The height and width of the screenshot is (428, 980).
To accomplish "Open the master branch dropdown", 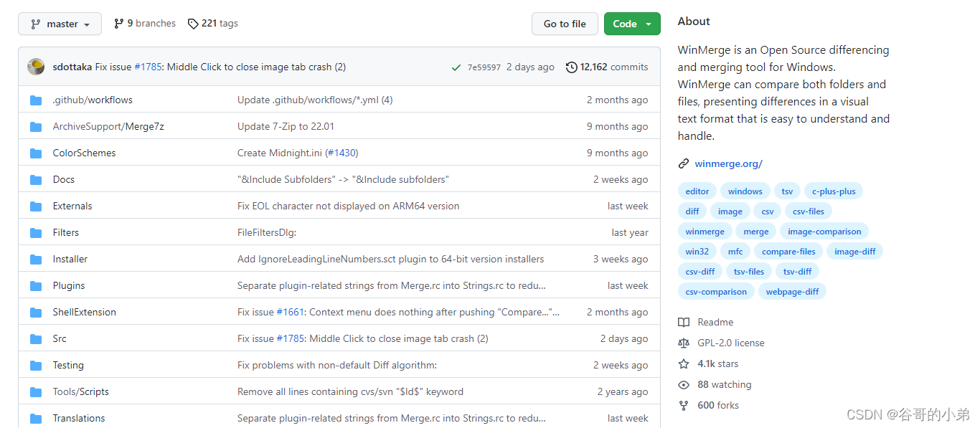I will tap(60, 24).
